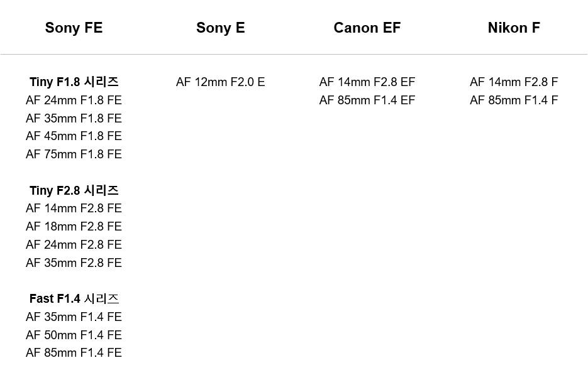Click the Fast F1.4 series heading
This screenshot has width=588, height=380.
74,299
